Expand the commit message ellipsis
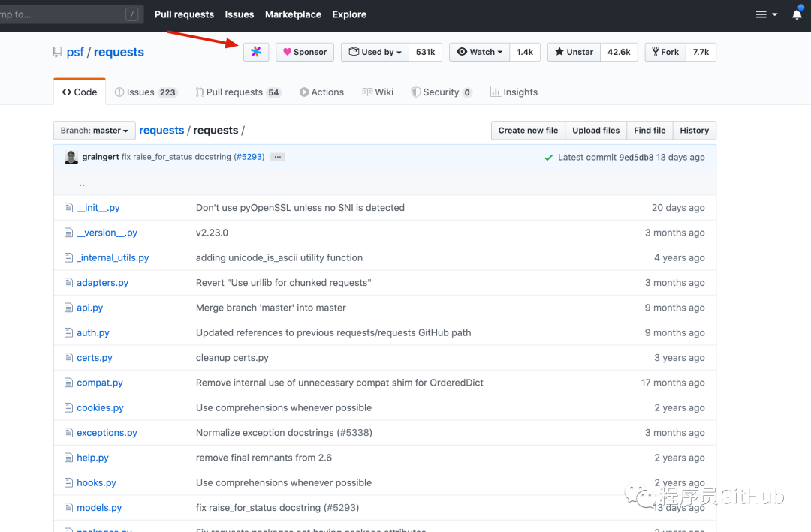This screenshot has width=811, height=532. (278, 157)
